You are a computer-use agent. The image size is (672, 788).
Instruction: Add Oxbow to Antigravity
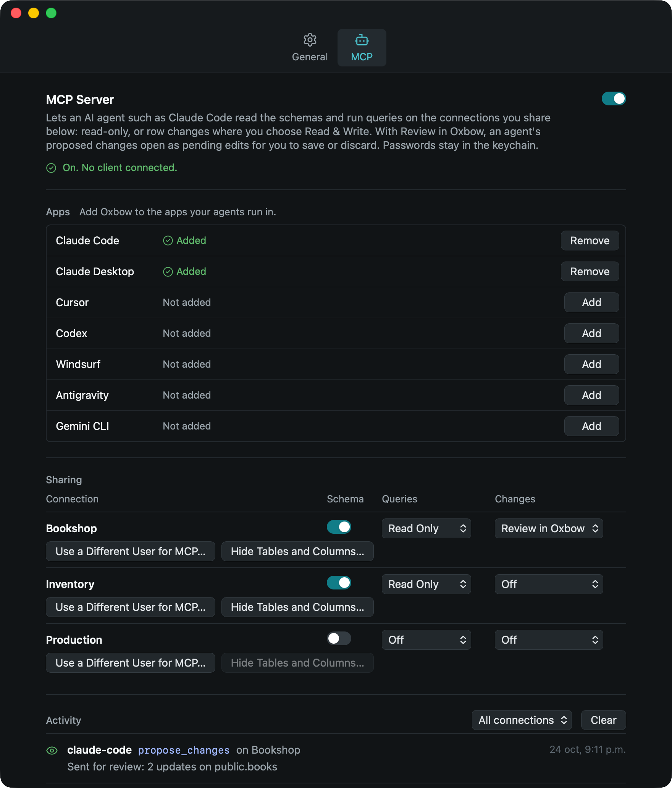(592, 395)
